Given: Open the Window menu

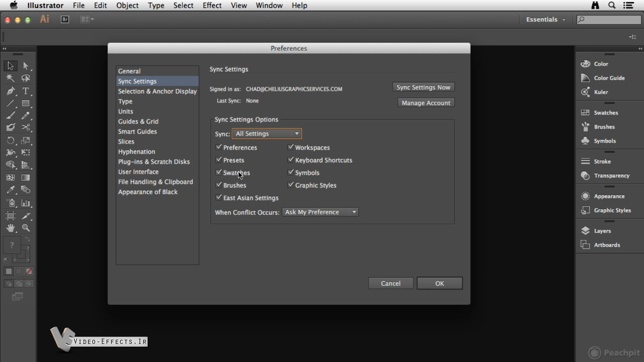Looking at the screenshot, I should 269,5.
